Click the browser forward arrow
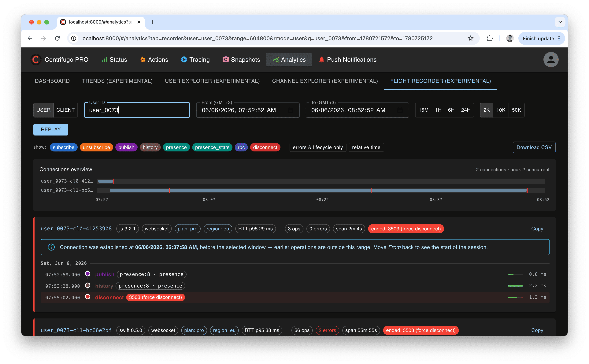 pos(44,38)
